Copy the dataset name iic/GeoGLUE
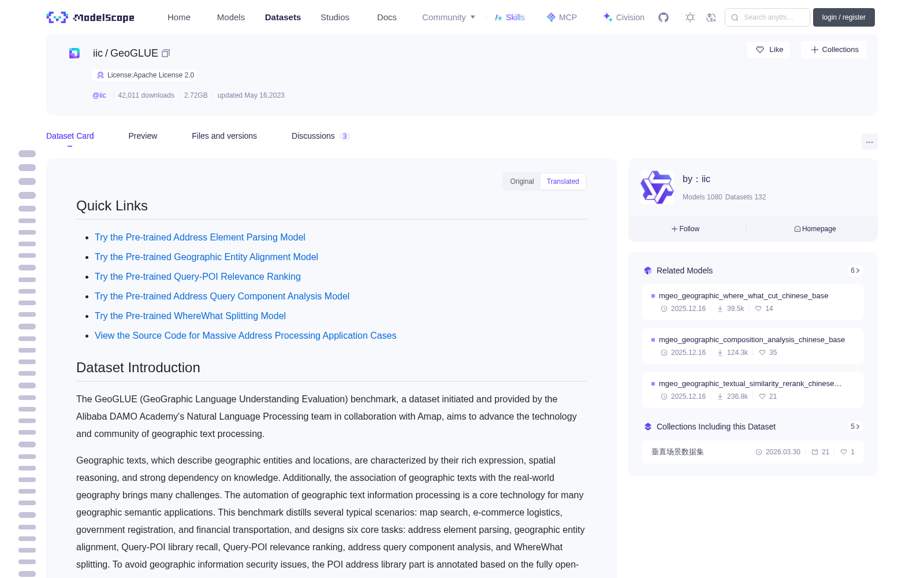924x578 pixels. [166, 53]
